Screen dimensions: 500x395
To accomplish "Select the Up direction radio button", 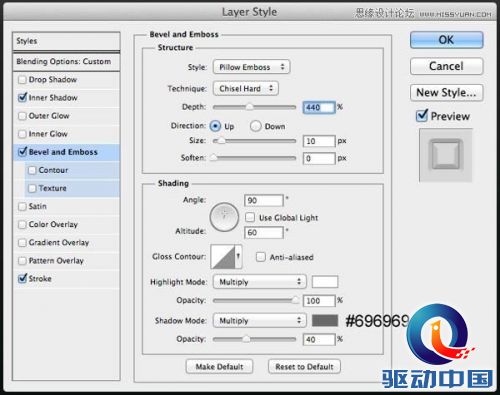I will coord(215,126).
